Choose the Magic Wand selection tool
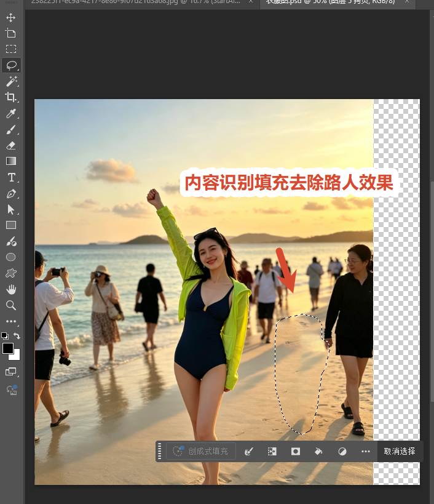The width and height of the screenshot is (434, 504). 12,81
